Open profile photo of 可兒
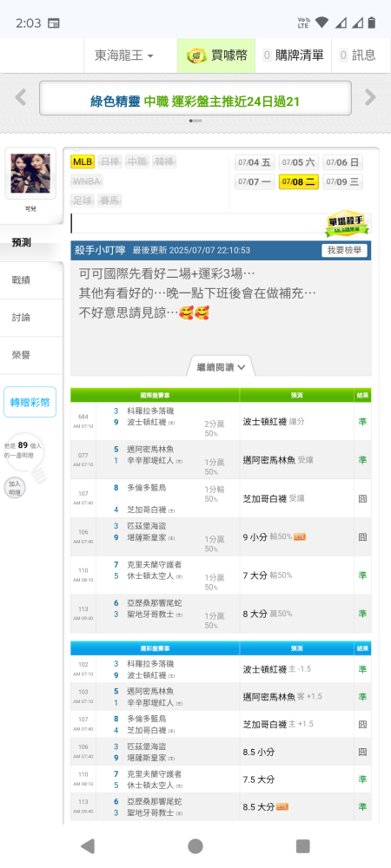 click(30, 174)
